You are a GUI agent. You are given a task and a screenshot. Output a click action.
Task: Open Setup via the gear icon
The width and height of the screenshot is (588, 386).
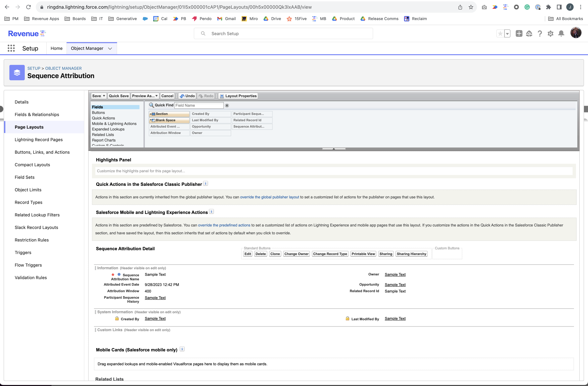pos(550,33)
